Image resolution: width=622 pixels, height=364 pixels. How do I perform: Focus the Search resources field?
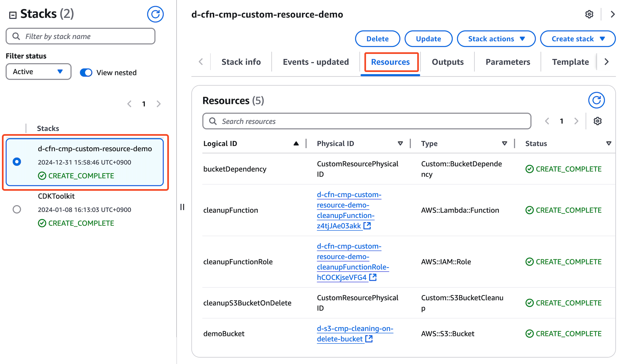[367, 121]
